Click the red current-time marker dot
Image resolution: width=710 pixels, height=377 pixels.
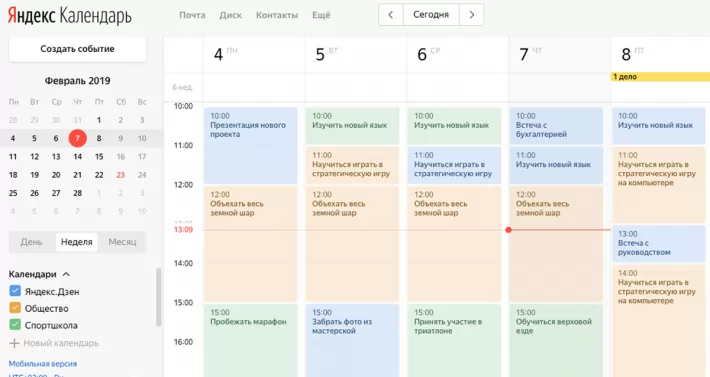point(509,230)
